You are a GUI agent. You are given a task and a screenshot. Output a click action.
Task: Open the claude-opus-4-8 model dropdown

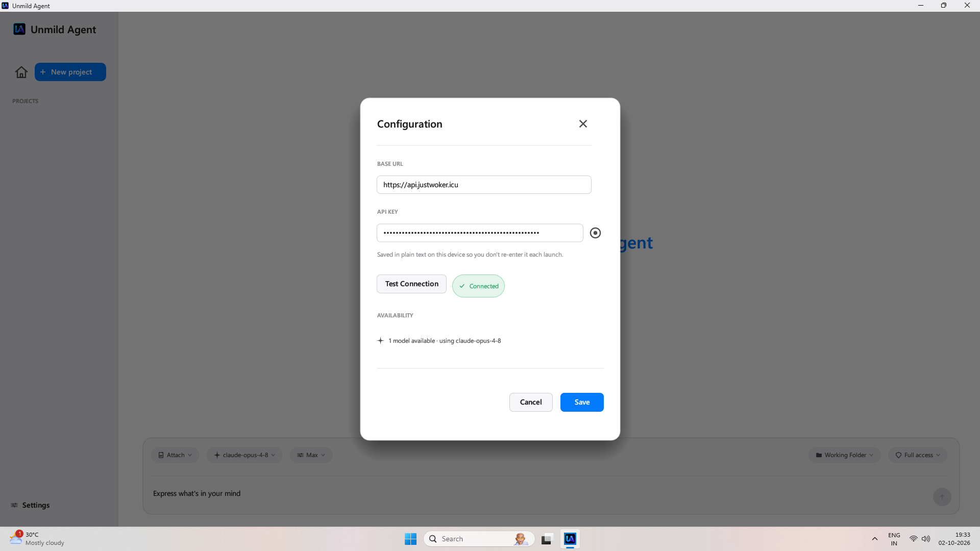pyautogui.click(x=244, y=455)
